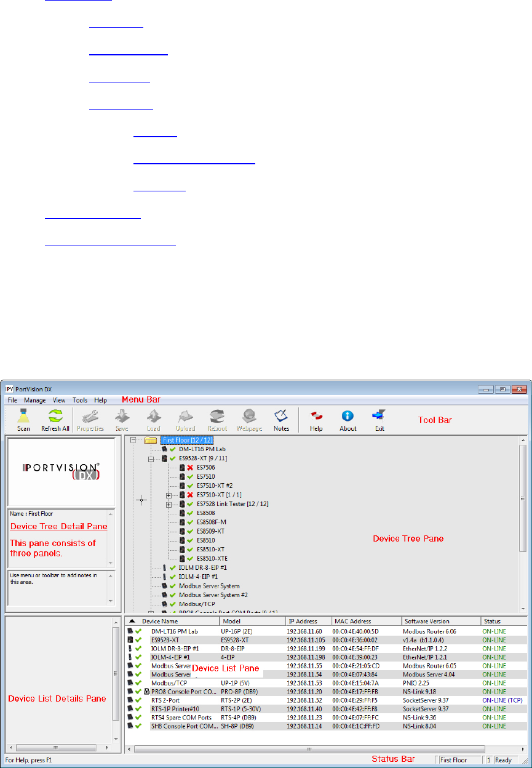
Task: Collapse the First Floor folder node
Action: pos(134,441)
